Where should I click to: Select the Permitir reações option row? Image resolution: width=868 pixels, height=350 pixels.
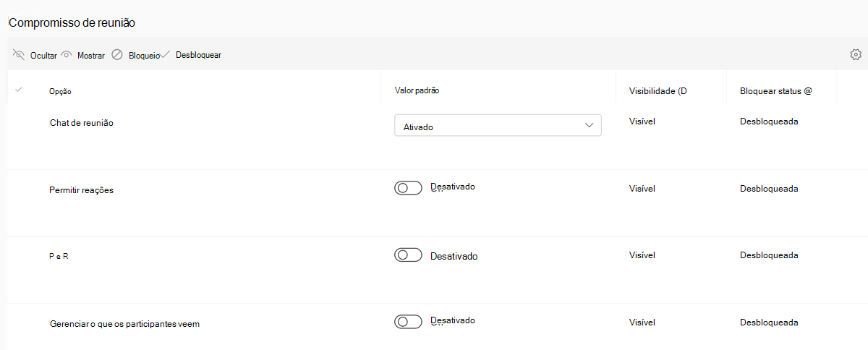pyautogui.click(x=434, y=203)
